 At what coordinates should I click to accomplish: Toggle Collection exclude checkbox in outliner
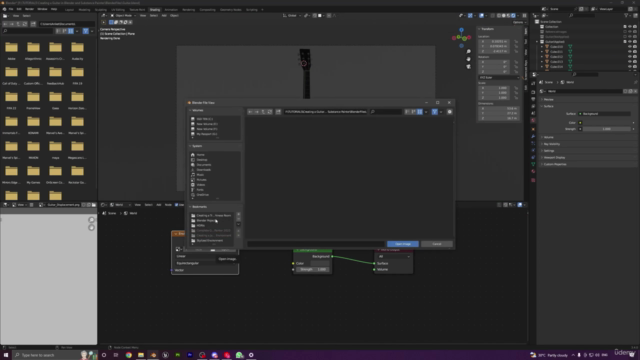coord(624,27)
